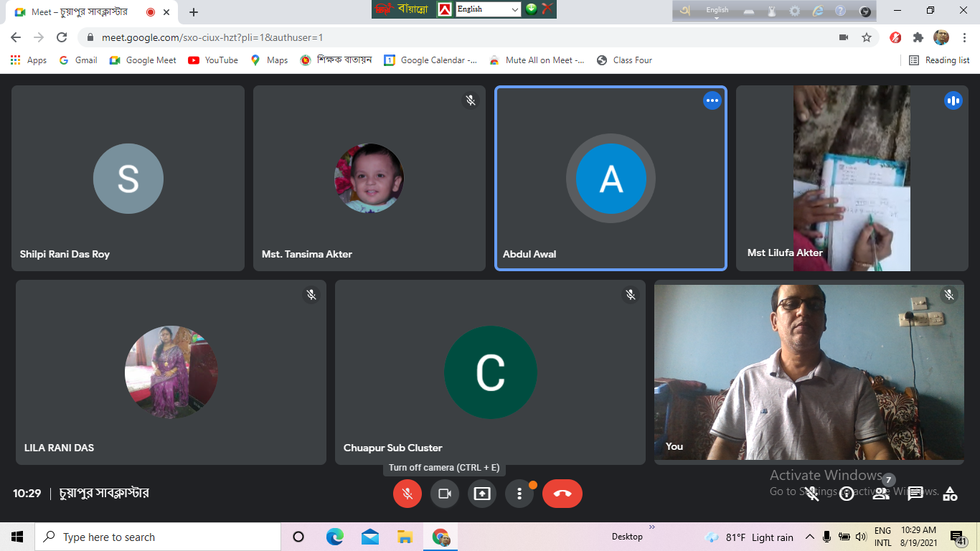Image resolution: width=980 pixels, height=551 pixels.
Task: Bookmark this page with the star icon
Action: (x=867, y=37)
